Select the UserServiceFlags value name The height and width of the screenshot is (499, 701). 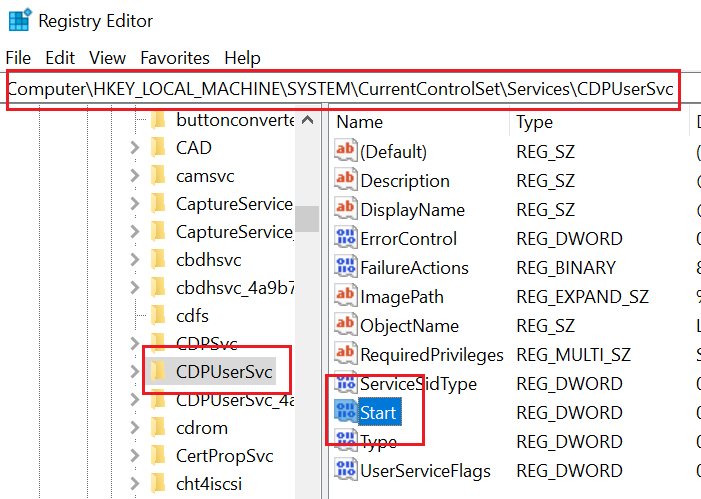click(425, 471)
